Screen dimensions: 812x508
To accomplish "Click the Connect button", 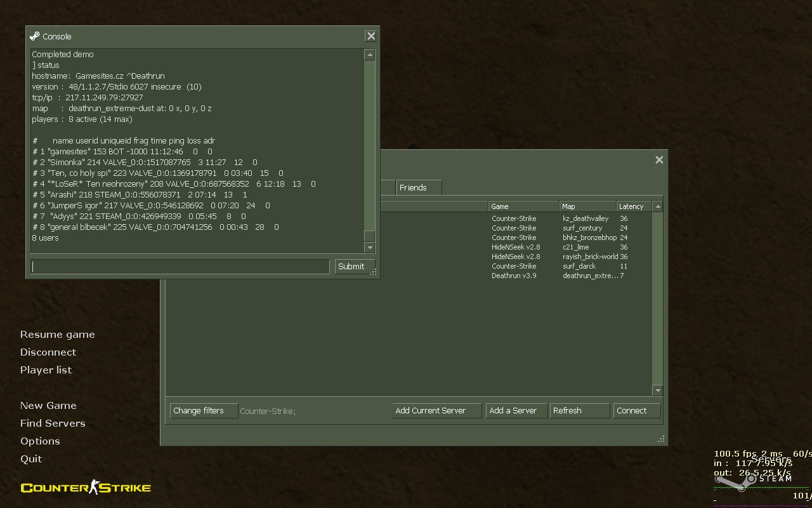I will point(637,411).
